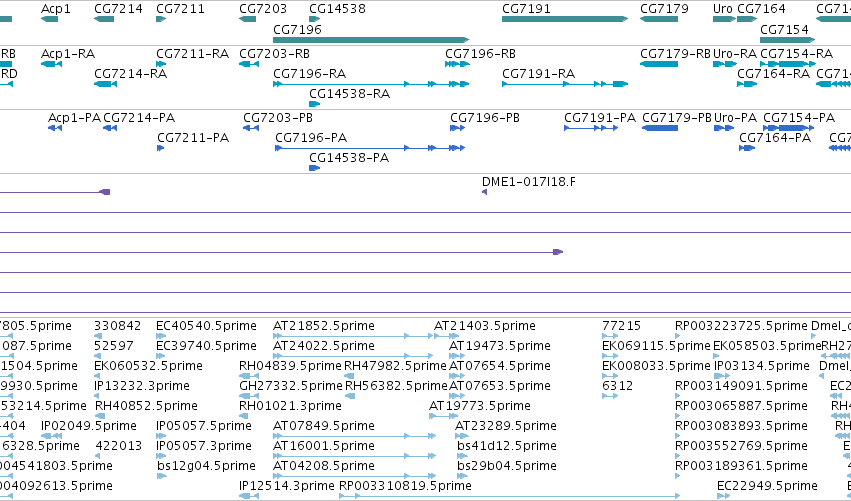Click the CG7196-PA protein label
Viewport: 851px width, 501px height.
[311, 137]
